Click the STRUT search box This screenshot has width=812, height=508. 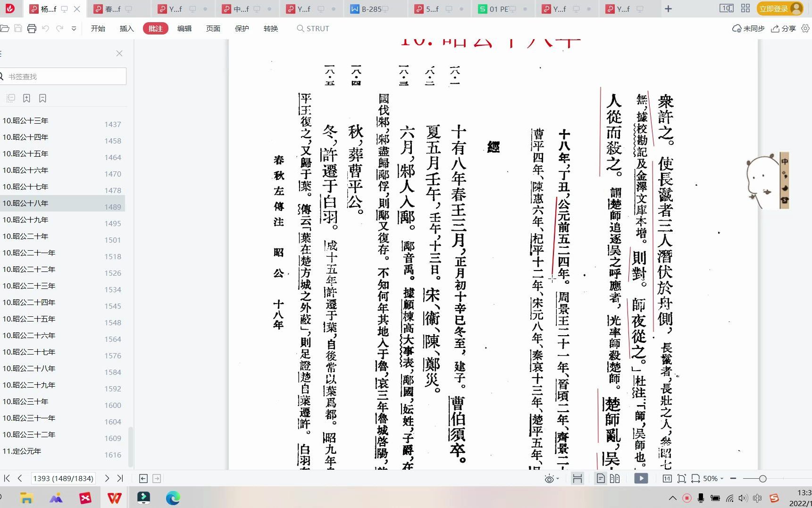coord(313,28)
